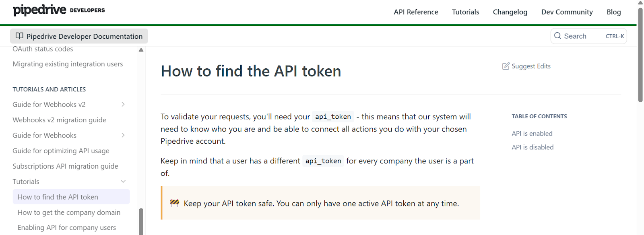
Task: Select 'Guide for optimizing API usage'
Action: click(61, 151)
